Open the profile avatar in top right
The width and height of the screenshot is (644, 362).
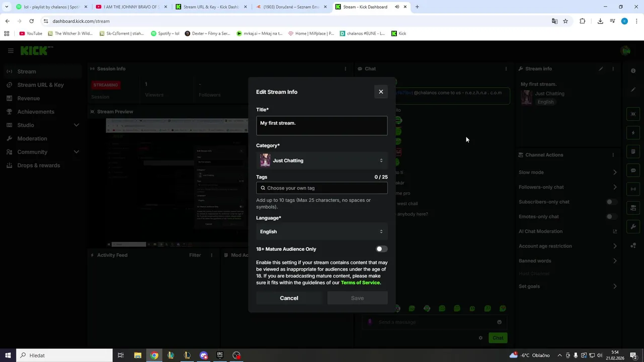pos(625,50)
